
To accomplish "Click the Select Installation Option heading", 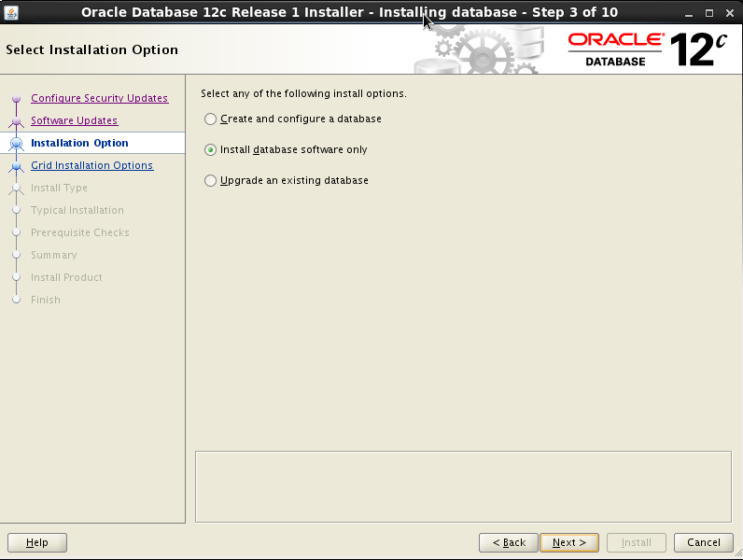I will point(91,49).
